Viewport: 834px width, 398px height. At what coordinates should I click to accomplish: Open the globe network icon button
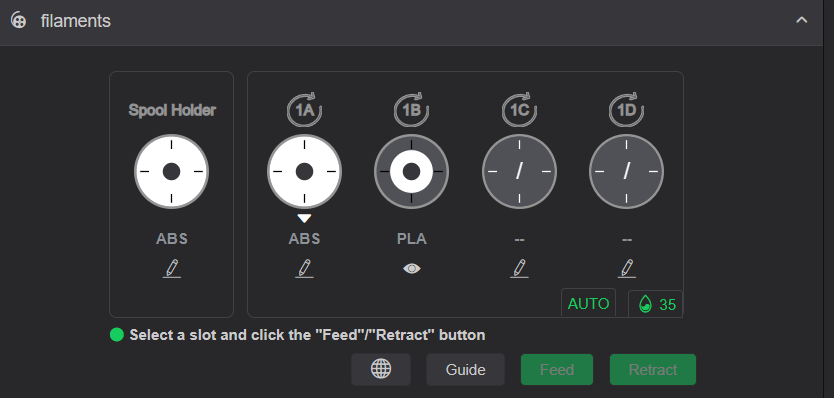tap(381, 369)
